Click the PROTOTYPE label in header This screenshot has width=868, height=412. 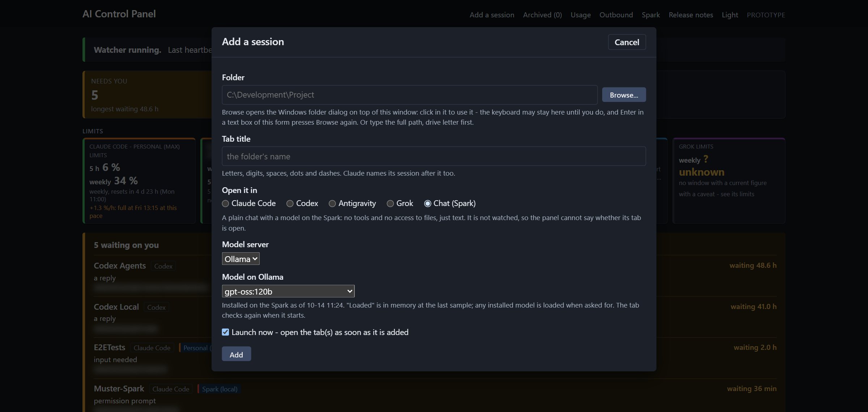point(766,15)
